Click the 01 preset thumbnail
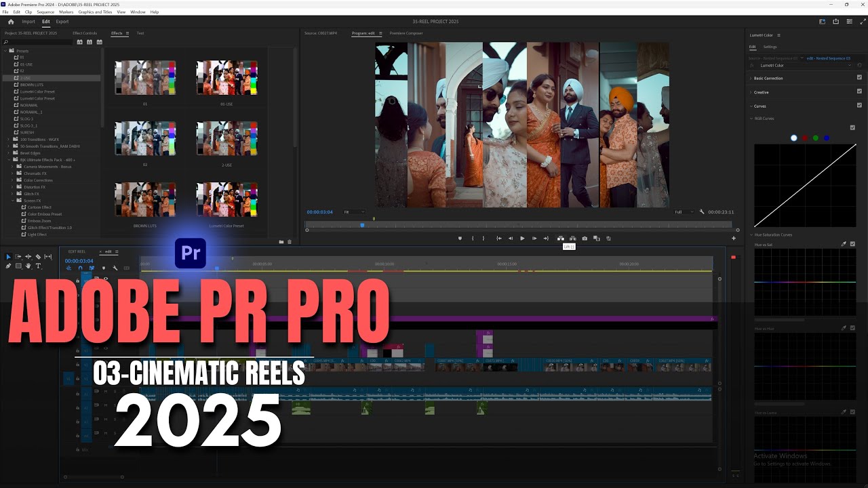Image resolution: width=868 pixels, height=488 pixels. pos(145,78)
